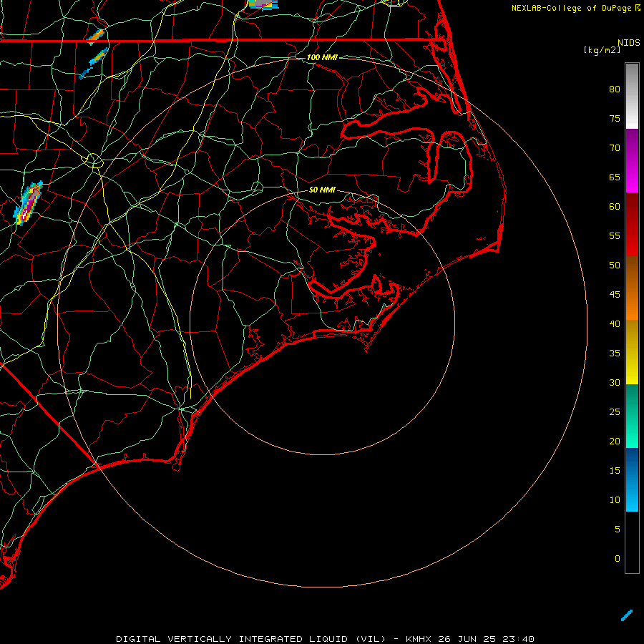This screenshot has width=644, height=644.
Task: Click the KMHX station identifier in the footer
Action: click(x=419, y=639)
